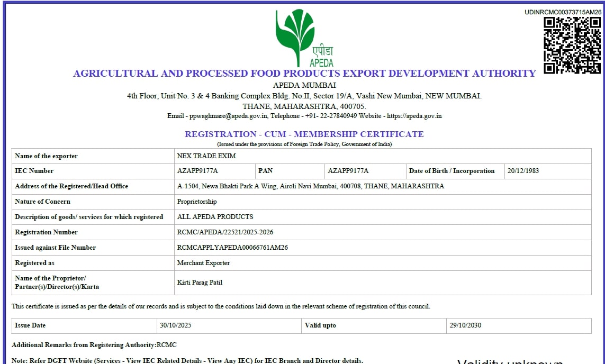Click the registered office address text
Screen dimensions: 605x364
310,186
